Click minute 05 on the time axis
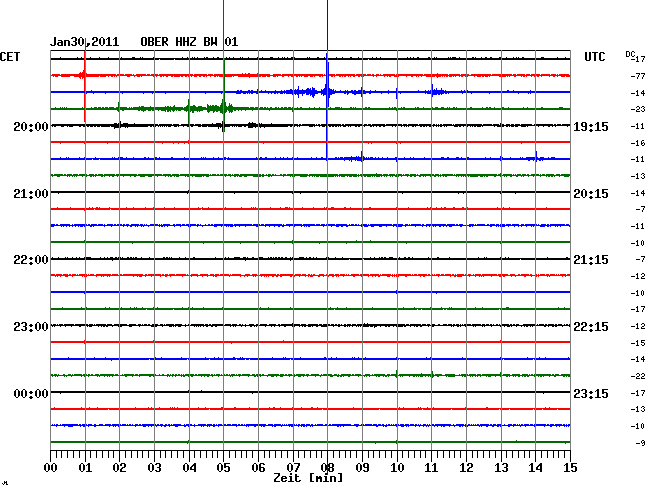The height and width of the screenshot is (494, 650). [223, 468]
